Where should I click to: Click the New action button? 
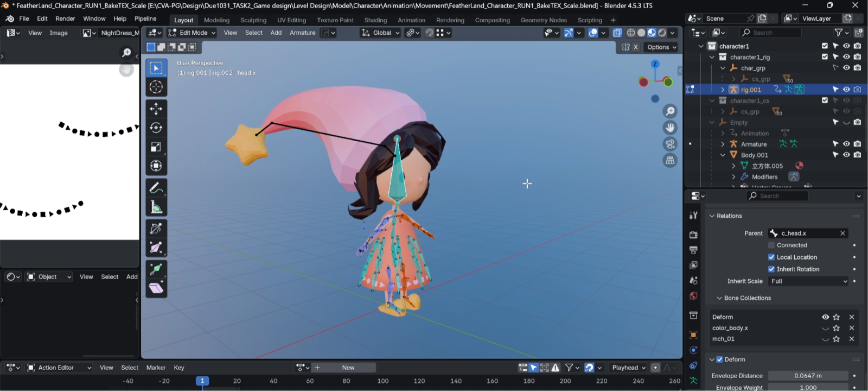(348, 368)
